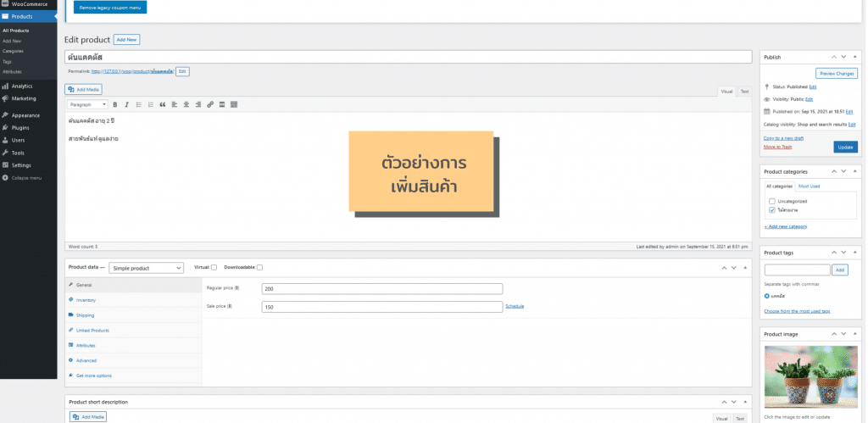Click the Regular price input field
The width and height of the screenshot is (868, 423).
pos(382,288)
